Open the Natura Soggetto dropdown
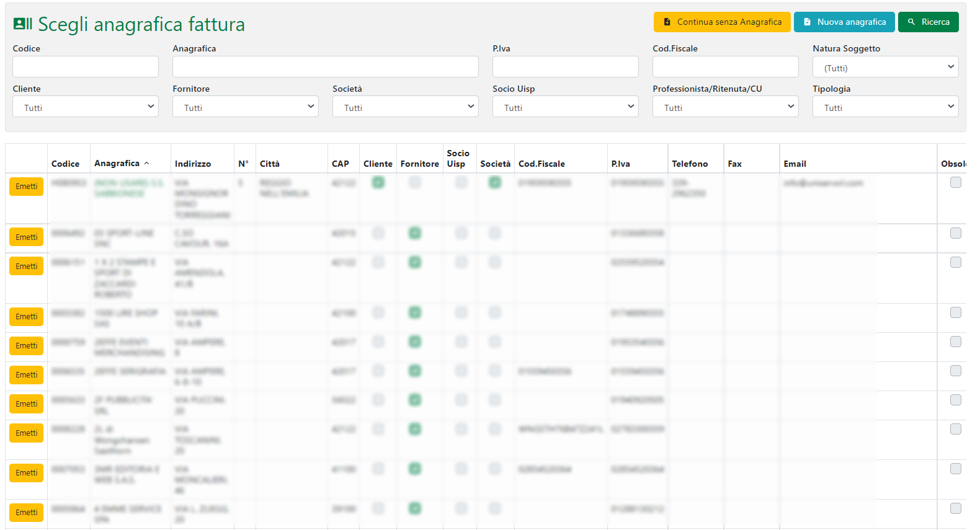 [885, 67]
